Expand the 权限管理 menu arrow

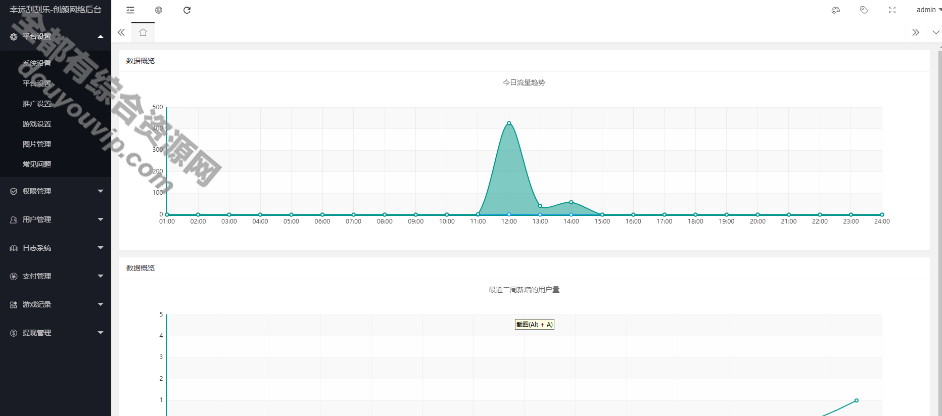pyautogui.click(x=100, y=191)
